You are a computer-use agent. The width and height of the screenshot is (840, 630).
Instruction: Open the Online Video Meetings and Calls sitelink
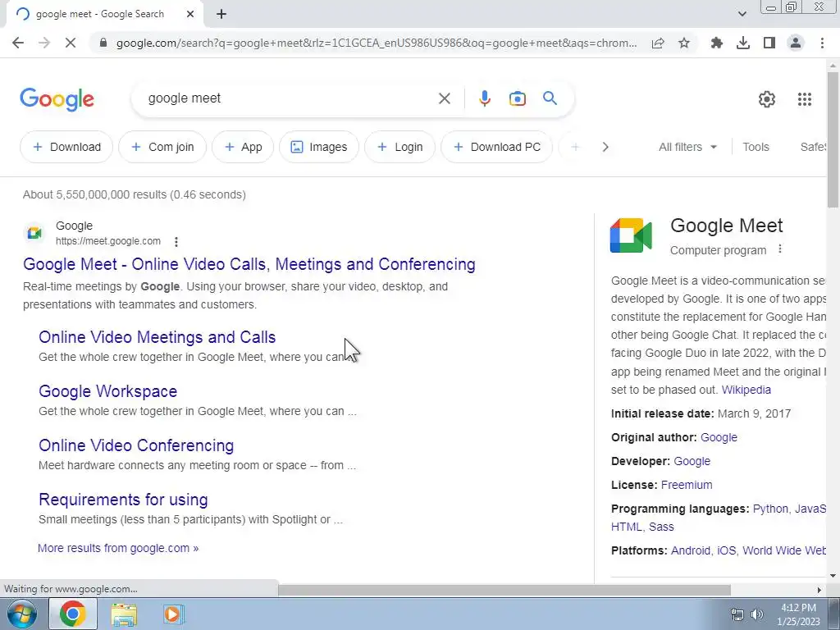(157, 337)
